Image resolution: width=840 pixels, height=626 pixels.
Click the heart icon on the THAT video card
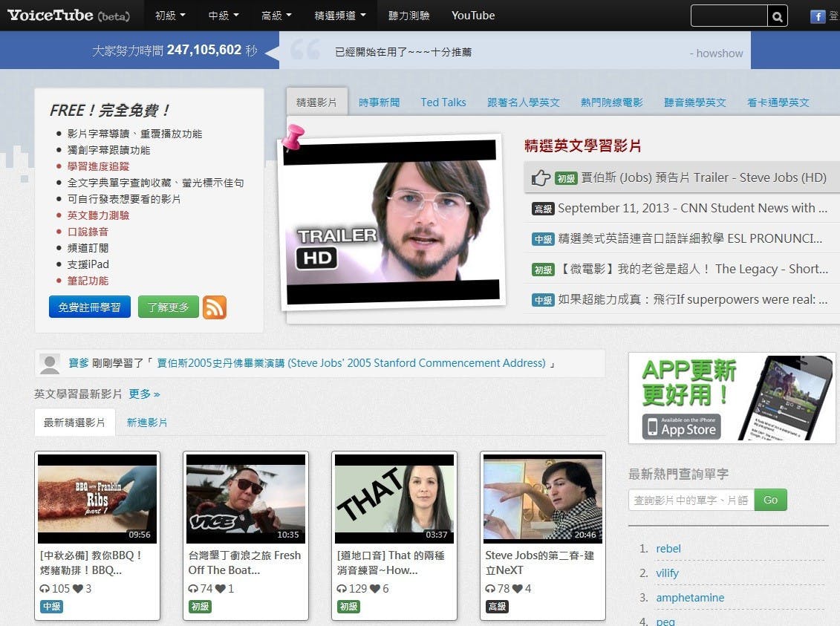pos(375,589)
